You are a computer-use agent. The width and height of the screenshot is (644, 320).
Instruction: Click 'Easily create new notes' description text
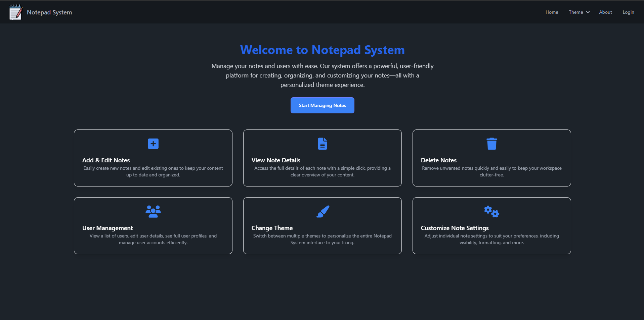(x=153, y=171)
